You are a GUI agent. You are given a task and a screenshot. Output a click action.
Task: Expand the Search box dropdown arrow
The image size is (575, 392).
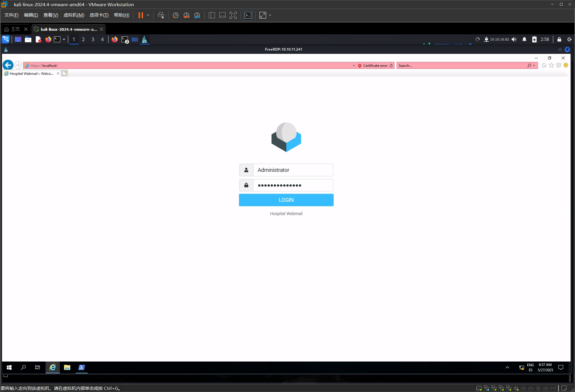[x=534, y=66]
